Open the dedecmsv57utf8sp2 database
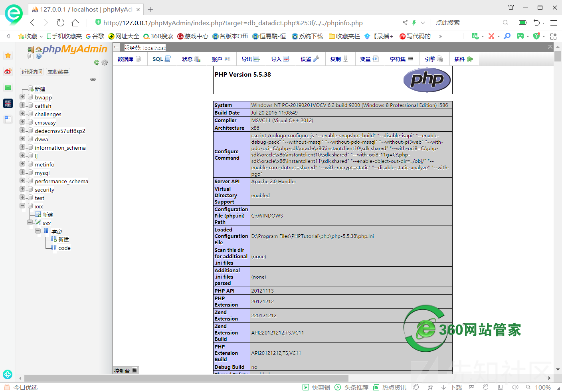Viewport: 562px width, 392px height. [x=60, y=131]
